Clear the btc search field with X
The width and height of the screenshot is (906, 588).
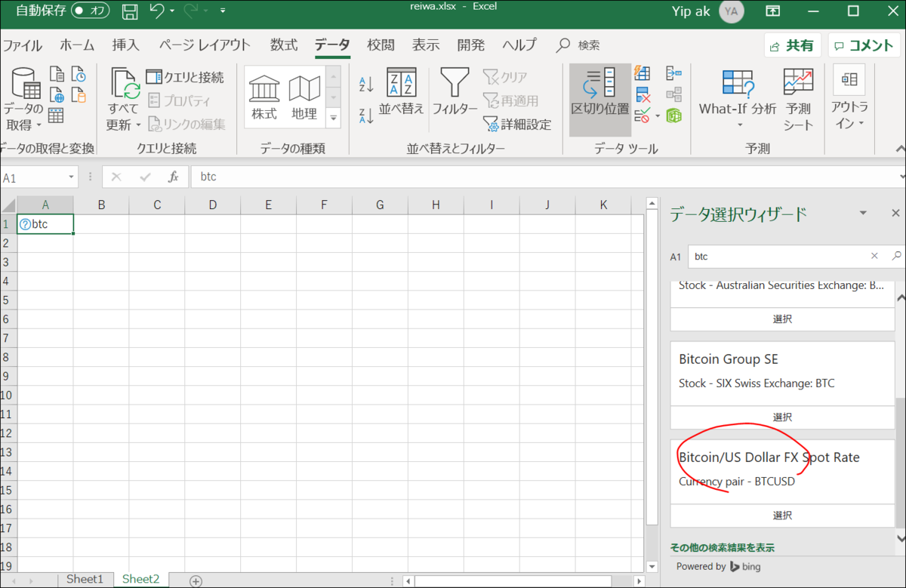tap(874, 257)
